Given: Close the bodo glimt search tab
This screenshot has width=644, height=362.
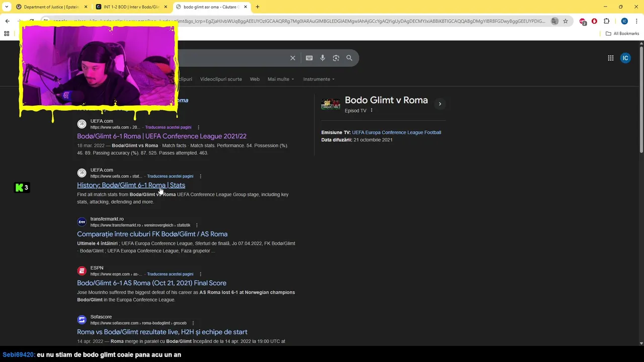Looking at the screenshot, I should click(246, 7).
